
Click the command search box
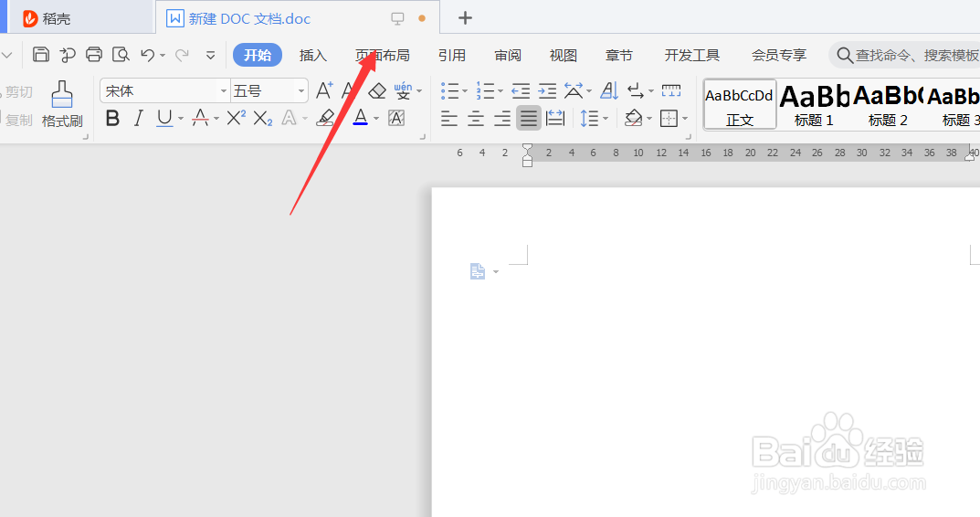click(x=906, y=55)
